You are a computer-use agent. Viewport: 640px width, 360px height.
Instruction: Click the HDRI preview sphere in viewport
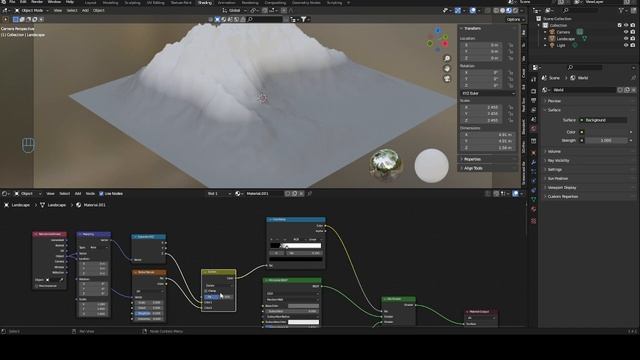pos(385,164)
